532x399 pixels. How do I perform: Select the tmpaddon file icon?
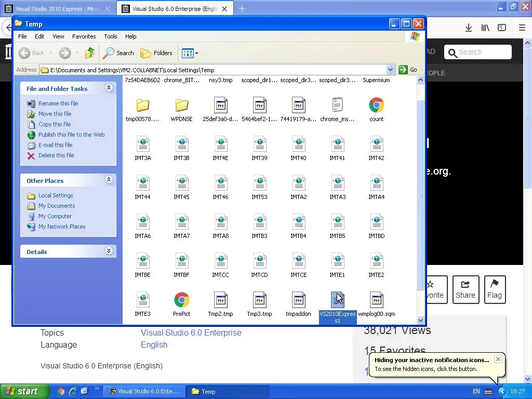(x=299, y=300)
